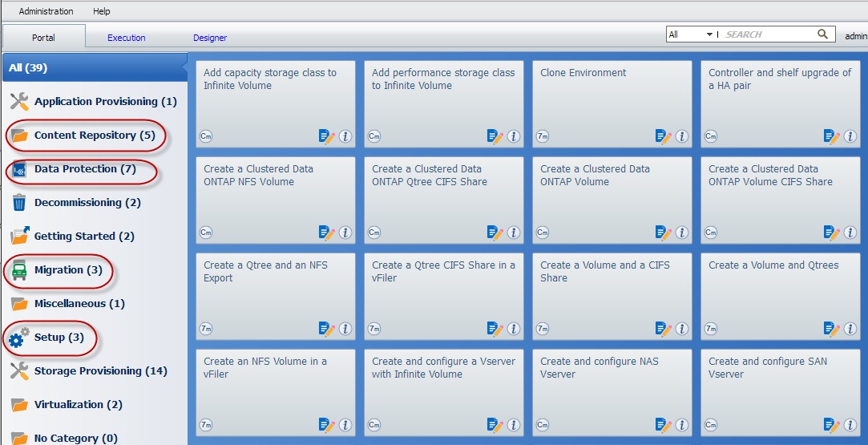The height and width of the screenshot is (445, 868).
Task: Click the admin user label
Action: point(856,36)
